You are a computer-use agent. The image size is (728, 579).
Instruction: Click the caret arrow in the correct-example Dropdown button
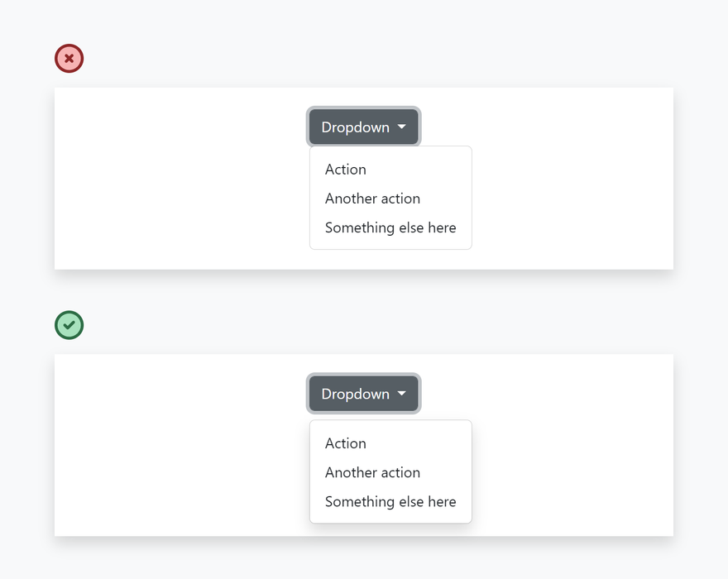[x=402, y=394]
